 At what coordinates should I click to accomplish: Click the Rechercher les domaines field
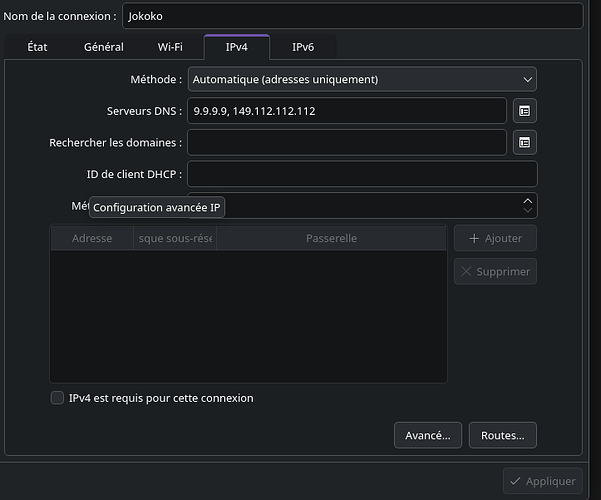[x=347, y=143]
